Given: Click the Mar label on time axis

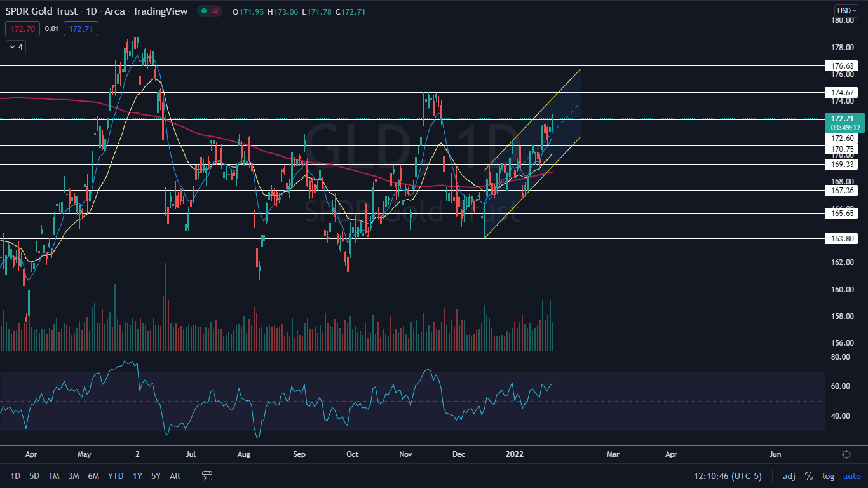Looking at the screenshot, I should point(613,454).
